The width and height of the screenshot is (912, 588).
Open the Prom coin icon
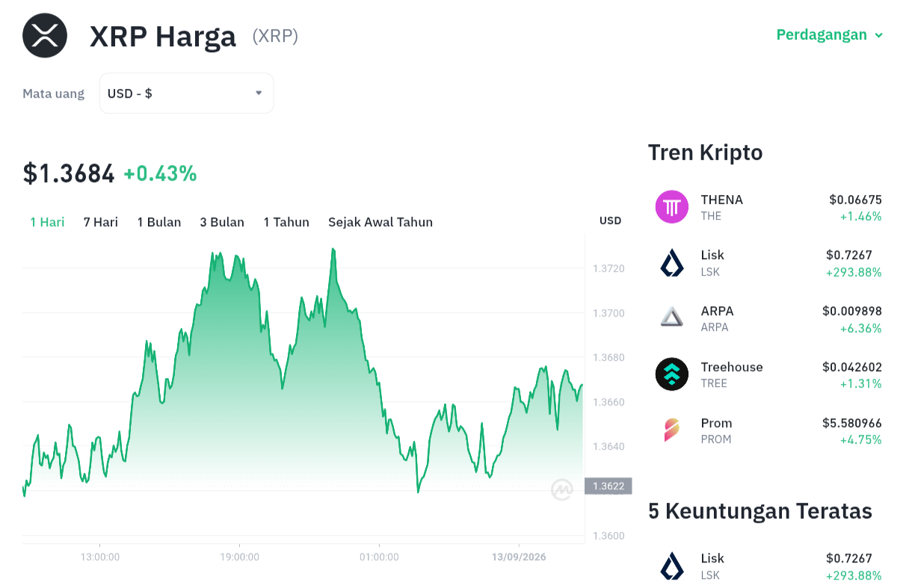tap(672, 430)
